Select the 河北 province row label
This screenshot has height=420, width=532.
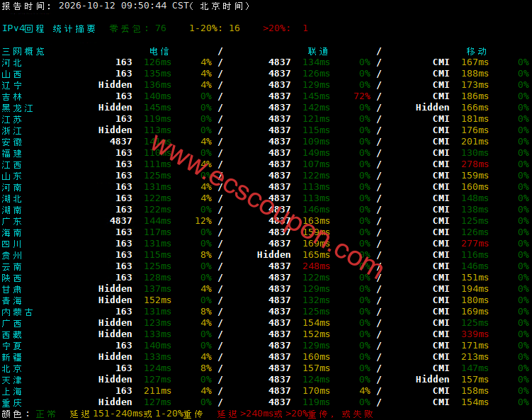[x=12, y=63]
